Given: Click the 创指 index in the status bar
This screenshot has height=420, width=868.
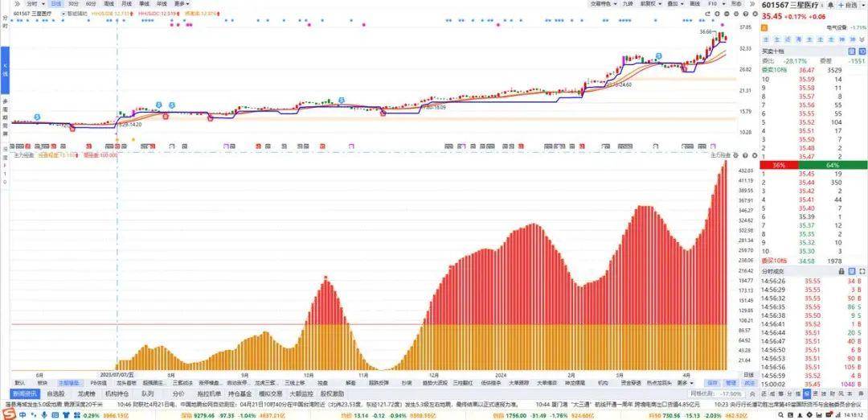Looking at the screenshot, I should click(499, 414).
